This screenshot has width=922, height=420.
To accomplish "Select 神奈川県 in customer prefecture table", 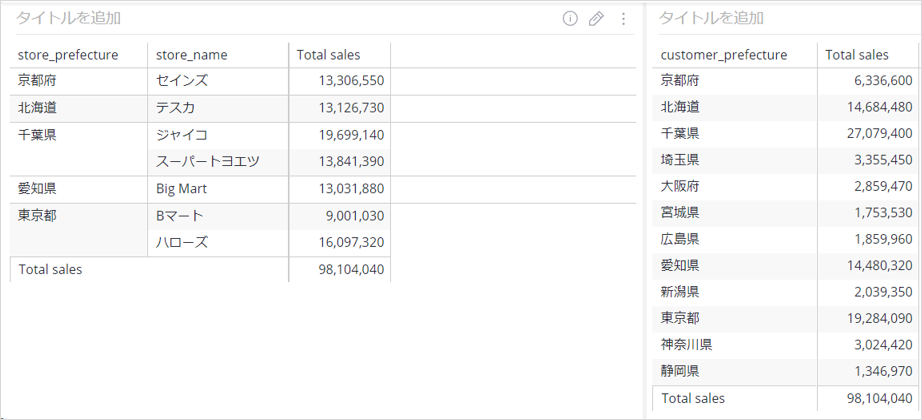I will tap(687, 345).
